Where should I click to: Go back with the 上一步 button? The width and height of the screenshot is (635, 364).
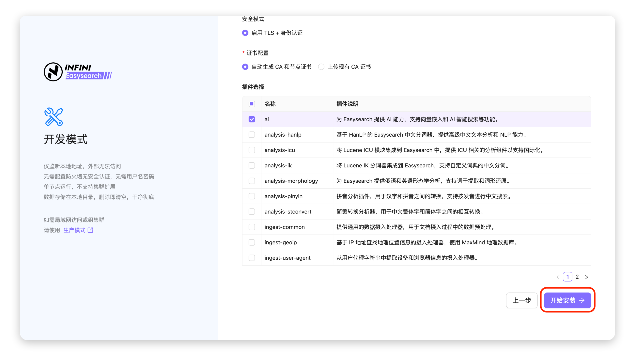pyautogui.click(x=521, y=300)
